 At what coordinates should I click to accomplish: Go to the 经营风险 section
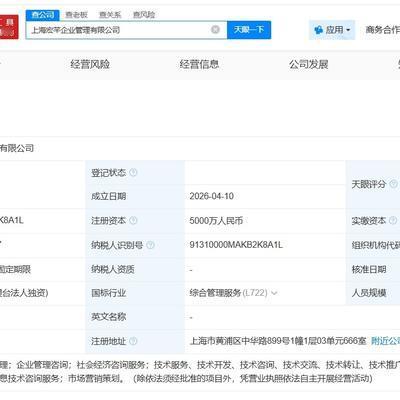pyautogui.click(x=90, y=64)
